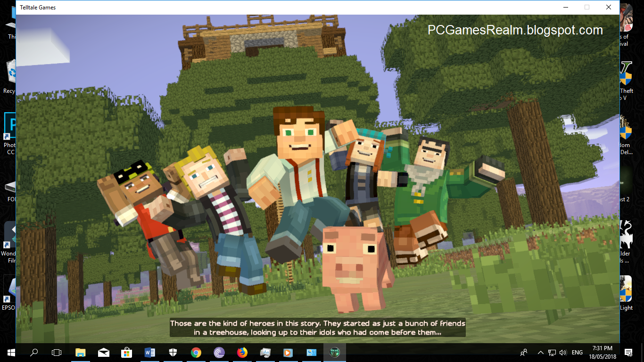Show hidden system tray icons
The height and width of the screenshot is (362, 644).
pos(540,352)
